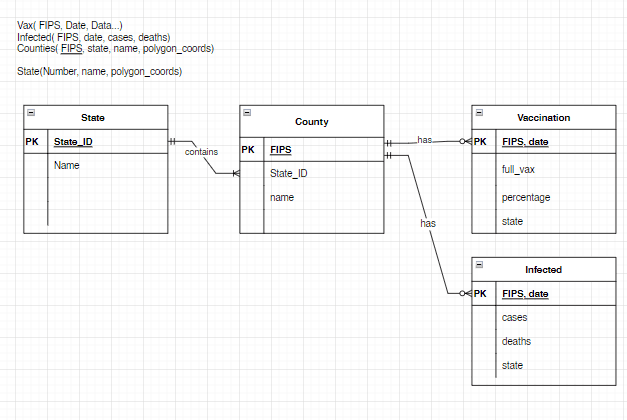Select the Vaccination table title

543,118
